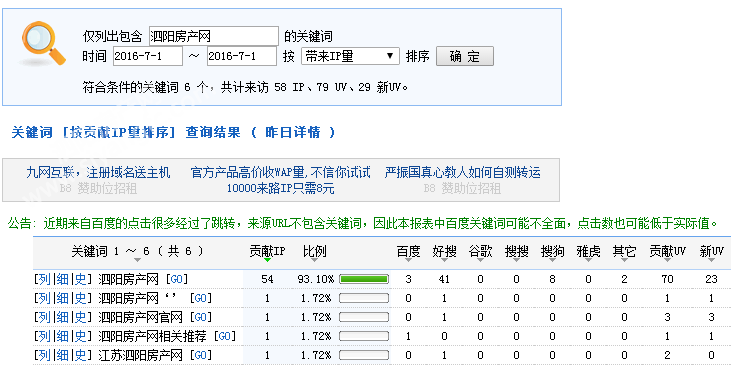Click the 贡献UV value 70
The image size is (732, 379).
[x=667, y=280]
